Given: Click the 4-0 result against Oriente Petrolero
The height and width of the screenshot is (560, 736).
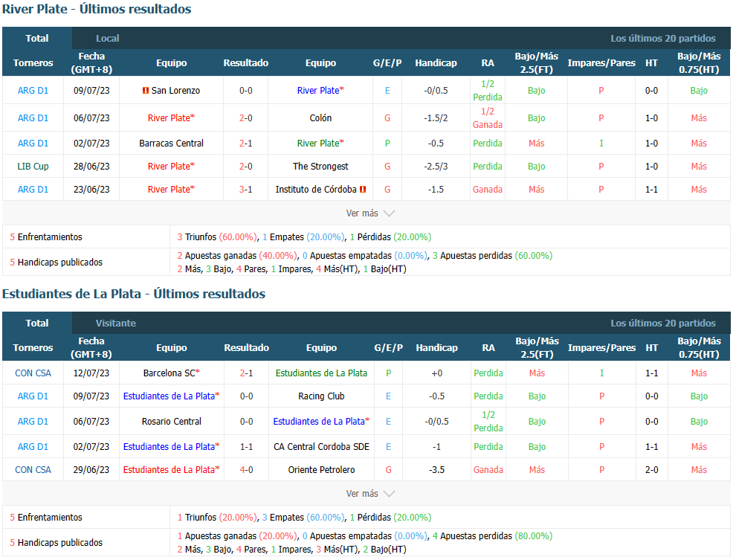Looking at the screenshot, I should pos(246,470).
